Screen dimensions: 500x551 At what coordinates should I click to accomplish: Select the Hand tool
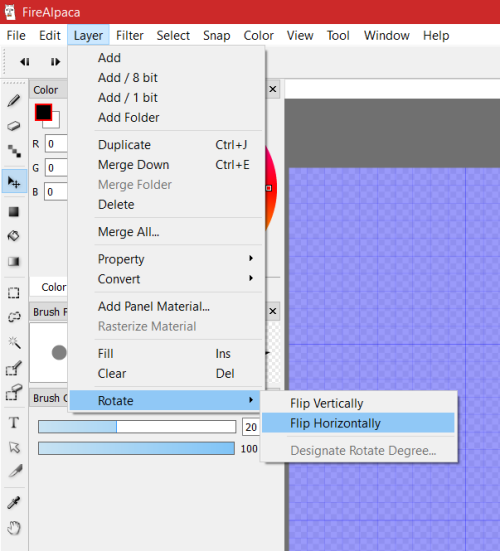[14, 528]
